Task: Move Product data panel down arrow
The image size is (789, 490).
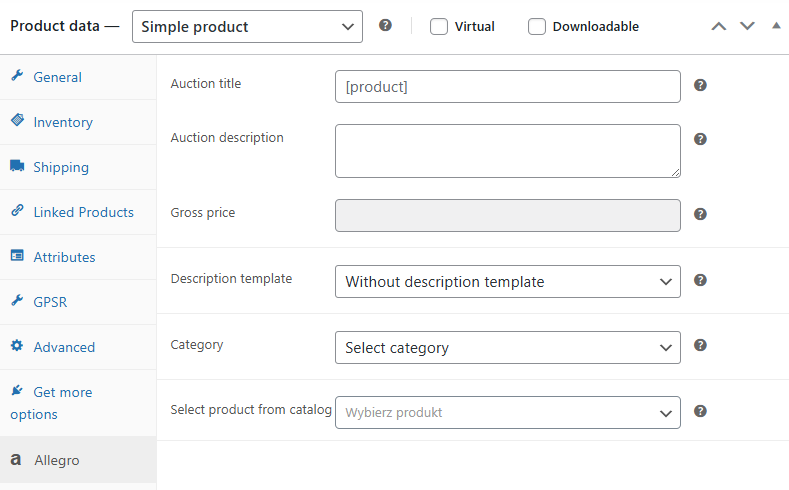Action: tap(747, 26)
